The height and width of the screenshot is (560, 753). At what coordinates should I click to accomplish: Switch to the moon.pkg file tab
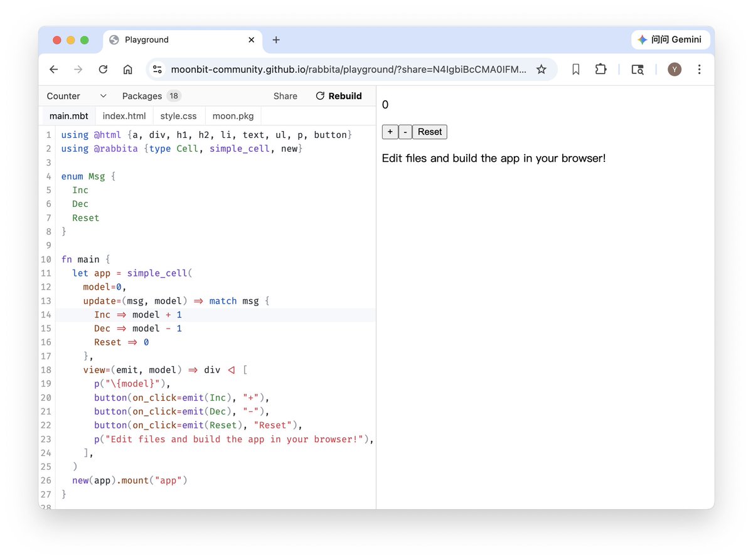pyautogui.click(x=233, y=116)
